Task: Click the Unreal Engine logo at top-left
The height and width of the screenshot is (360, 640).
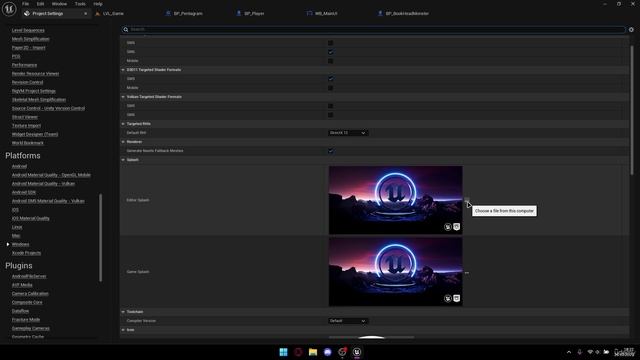Action: click(9, 9)
